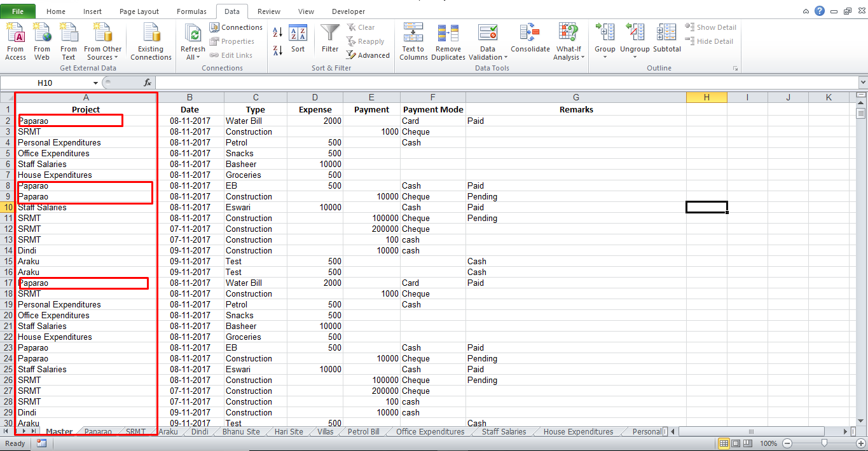The width and height of the screenshot is (868, 451).
Task: Open Consolidate tool
Action: [530, 39]
